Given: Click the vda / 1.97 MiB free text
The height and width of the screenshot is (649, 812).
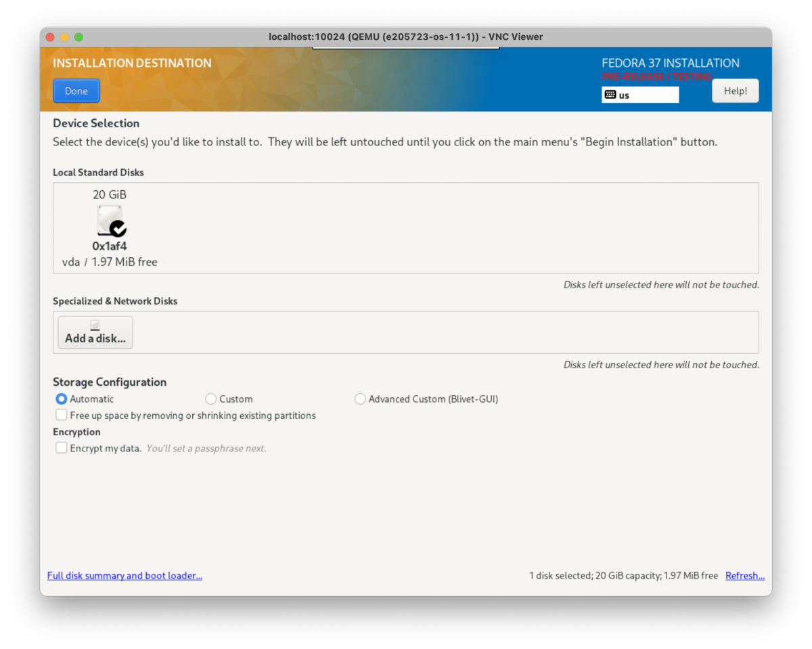Looking at the screenshot, I should click(110, 262).
